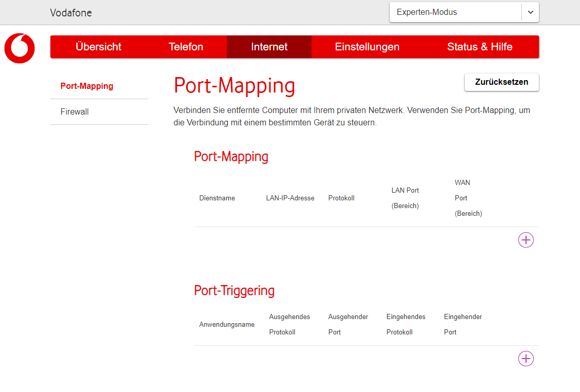The height and width of the screenshot is (392, 580).
Task: Select Port-Mapping in the sidebar
Action: point(87,86)
